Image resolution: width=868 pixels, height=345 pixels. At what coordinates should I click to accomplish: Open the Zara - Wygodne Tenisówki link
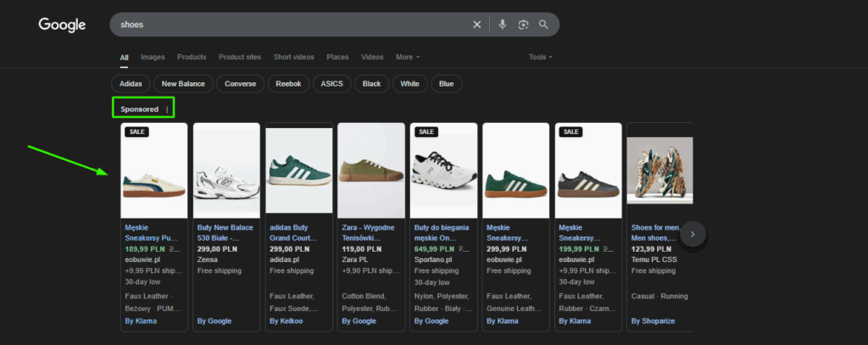point(369,232)
